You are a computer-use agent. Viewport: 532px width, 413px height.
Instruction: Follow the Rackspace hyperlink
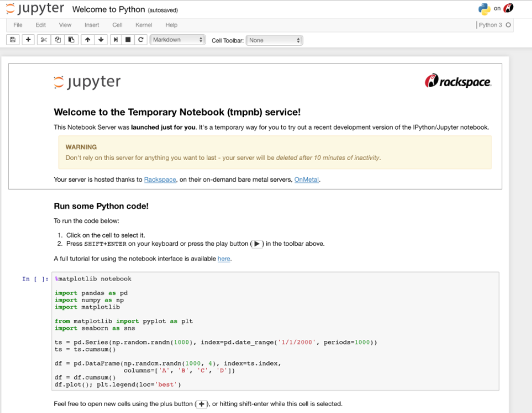(x=160, y=179)
